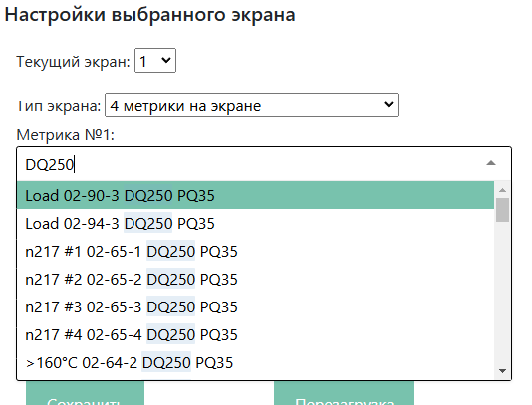Select >160°C 02-64-2 DQ250 PQ35 entry
This screenshot has height=405, width=532.
255,362
